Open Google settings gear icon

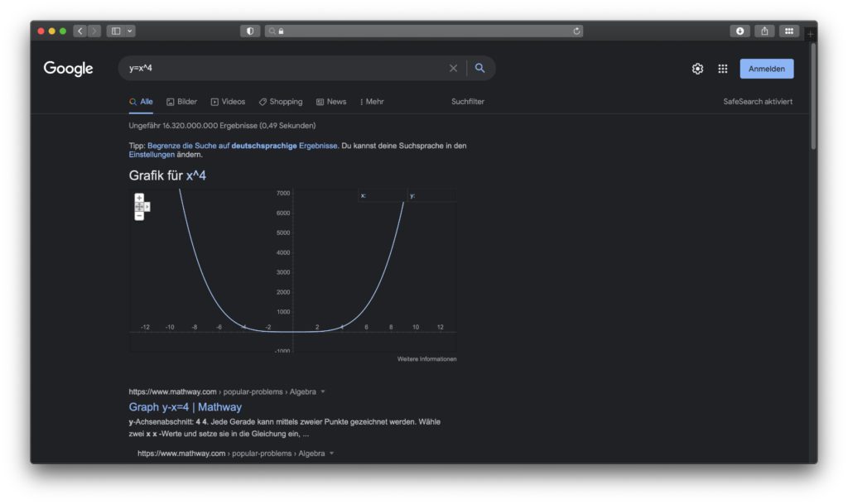(697, 69)
